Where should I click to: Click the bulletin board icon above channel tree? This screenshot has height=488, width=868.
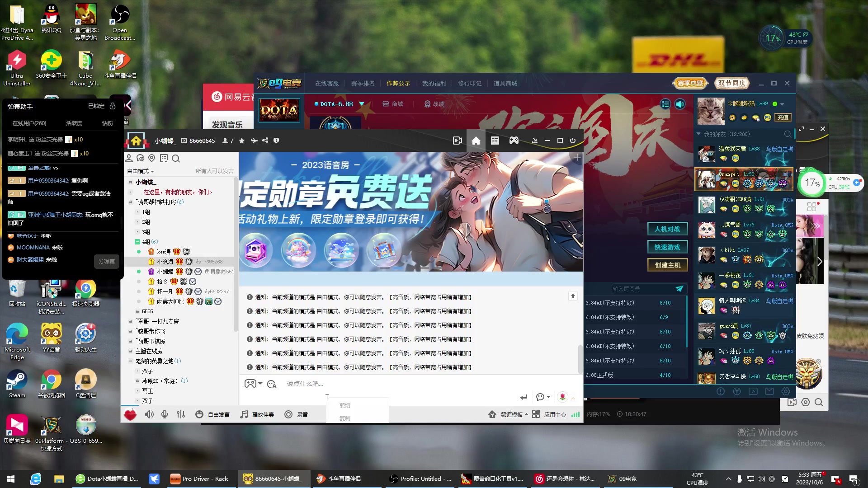click(x=164, y=158)
